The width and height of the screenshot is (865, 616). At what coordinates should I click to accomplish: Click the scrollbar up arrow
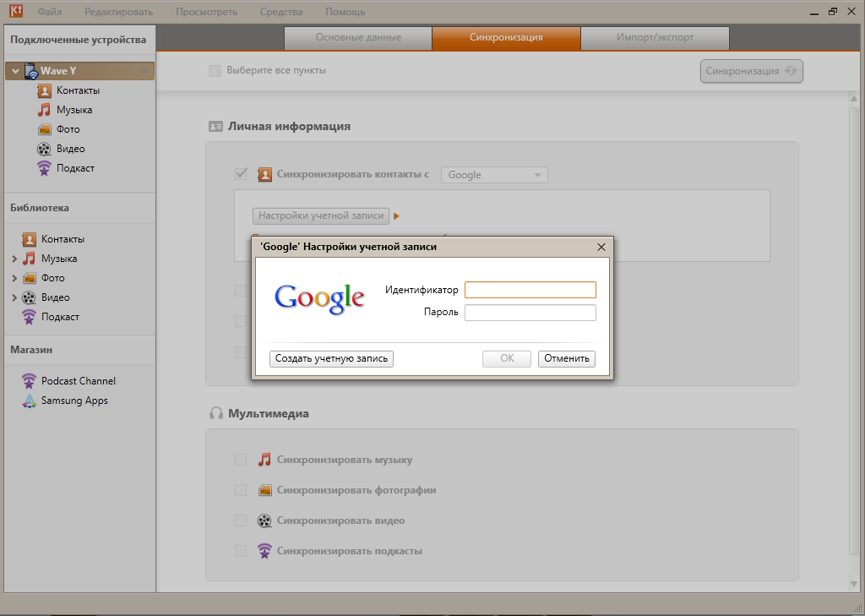(x=855, y=99)
